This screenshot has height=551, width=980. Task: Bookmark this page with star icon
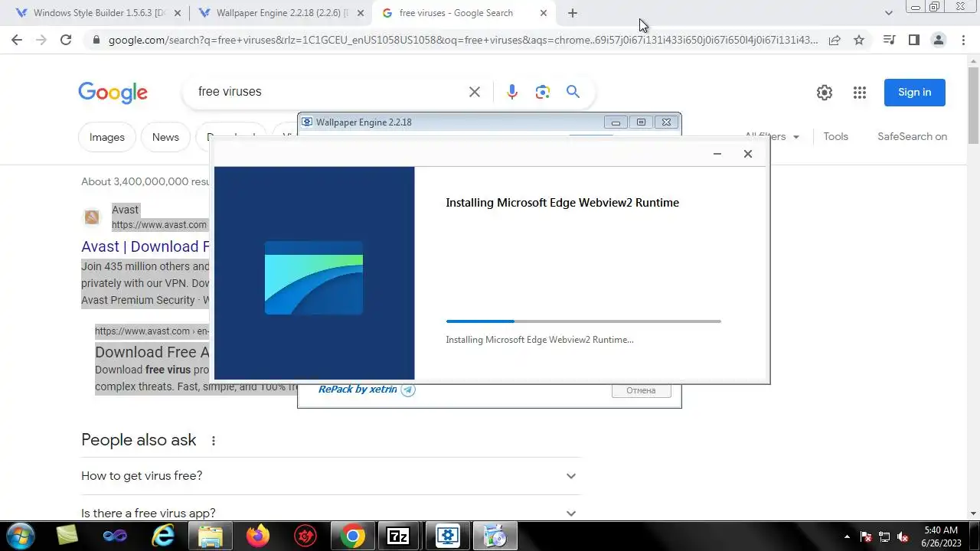[859, 40]
